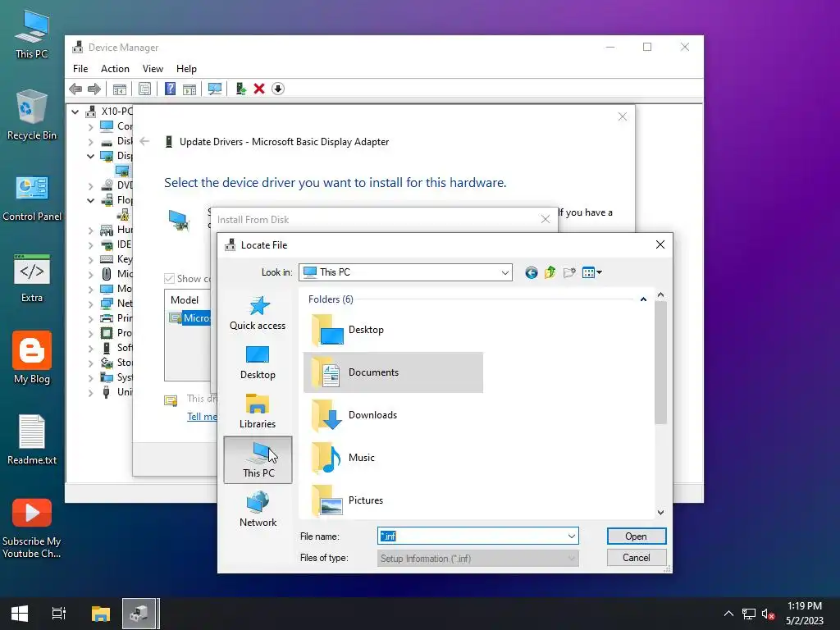Viewport: 840px width, 630px height.
Task: Select Quick access in places bar
Action: [x=258, y=313]
